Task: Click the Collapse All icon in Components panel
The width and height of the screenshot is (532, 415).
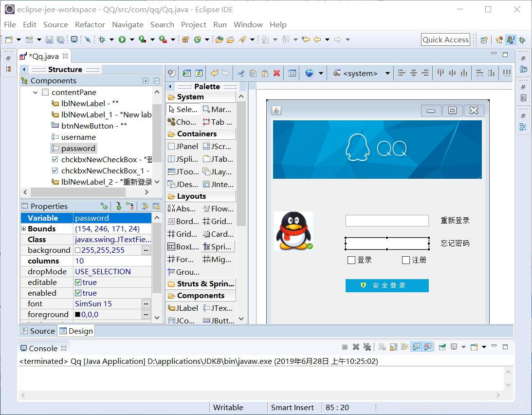Action: 157,81
